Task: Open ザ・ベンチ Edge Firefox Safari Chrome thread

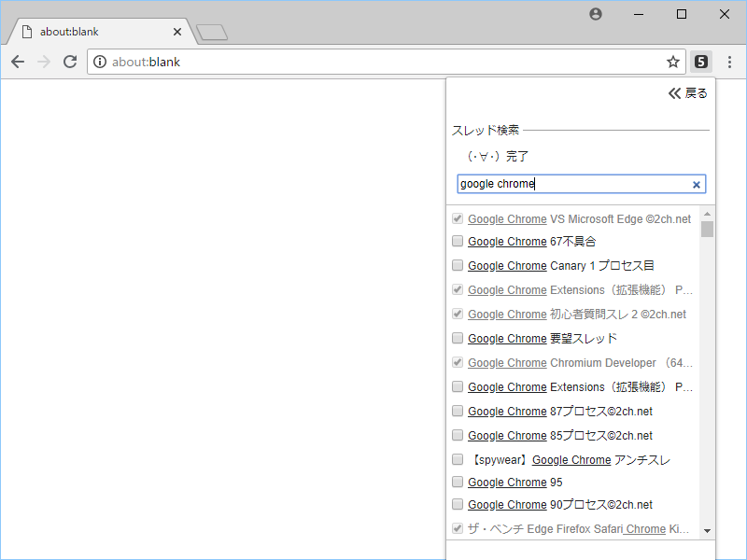Action: coord(578,529)
